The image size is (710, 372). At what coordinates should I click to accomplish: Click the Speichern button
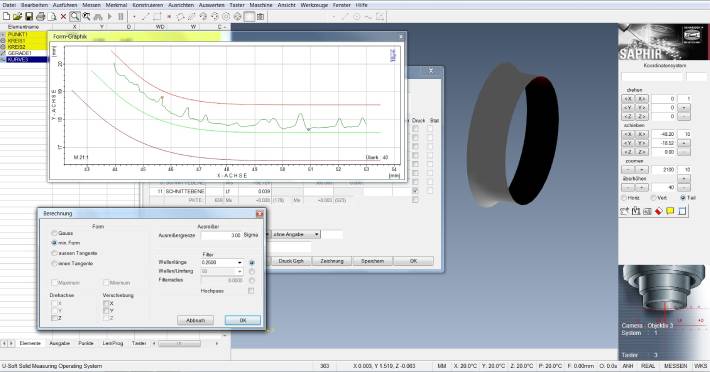pyautogui.click(x=373, y=261)
